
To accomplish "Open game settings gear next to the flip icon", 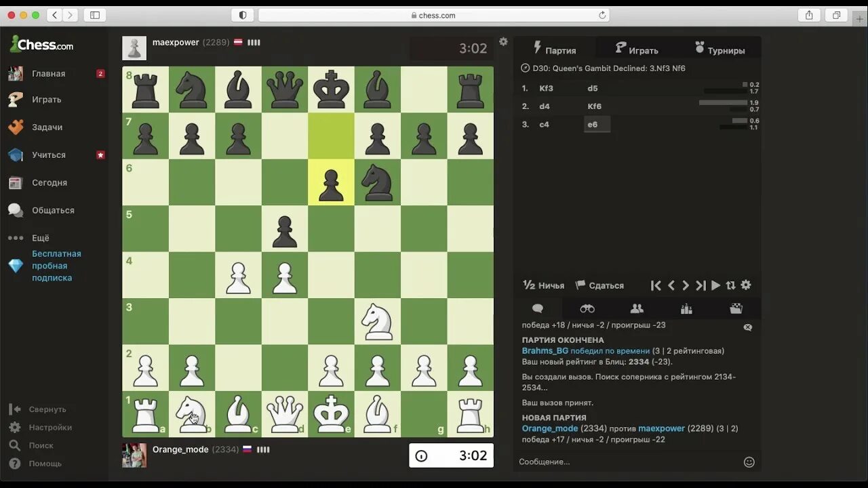I will (x=746, y=285).
